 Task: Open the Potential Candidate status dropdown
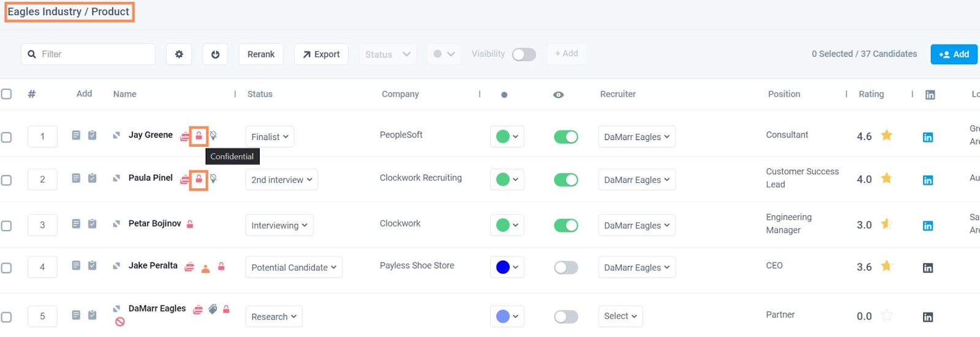(x=293, y=267)
